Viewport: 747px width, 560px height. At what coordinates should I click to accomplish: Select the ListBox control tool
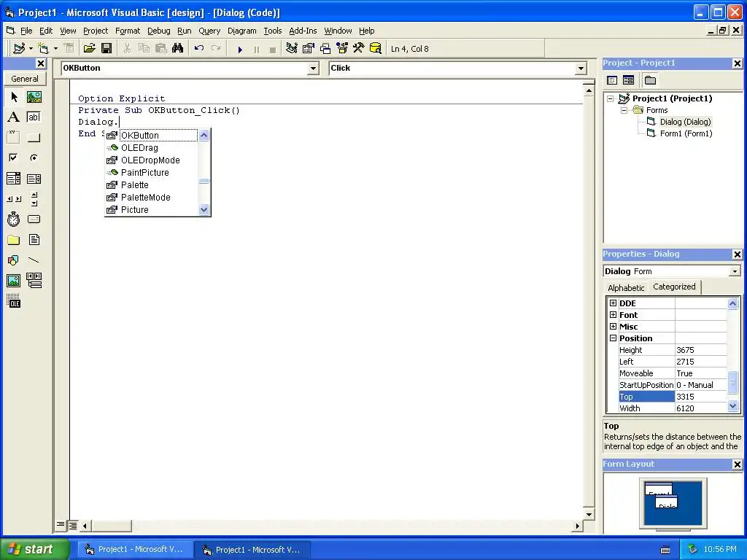coord(34,179)
